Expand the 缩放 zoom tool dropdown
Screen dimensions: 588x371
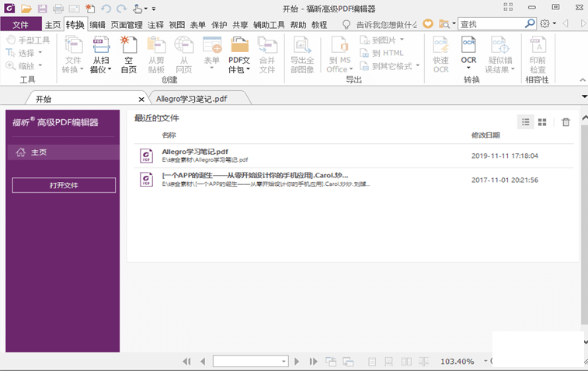40,65
